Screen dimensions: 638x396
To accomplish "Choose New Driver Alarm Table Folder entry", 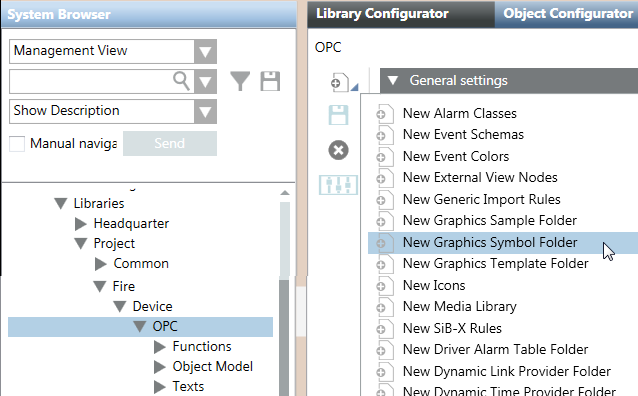I will click(495, 350).
